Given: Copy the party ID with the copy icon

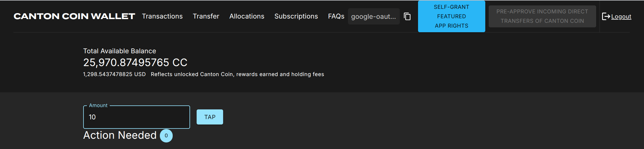Looking at the screenshot, I should 407,17.
